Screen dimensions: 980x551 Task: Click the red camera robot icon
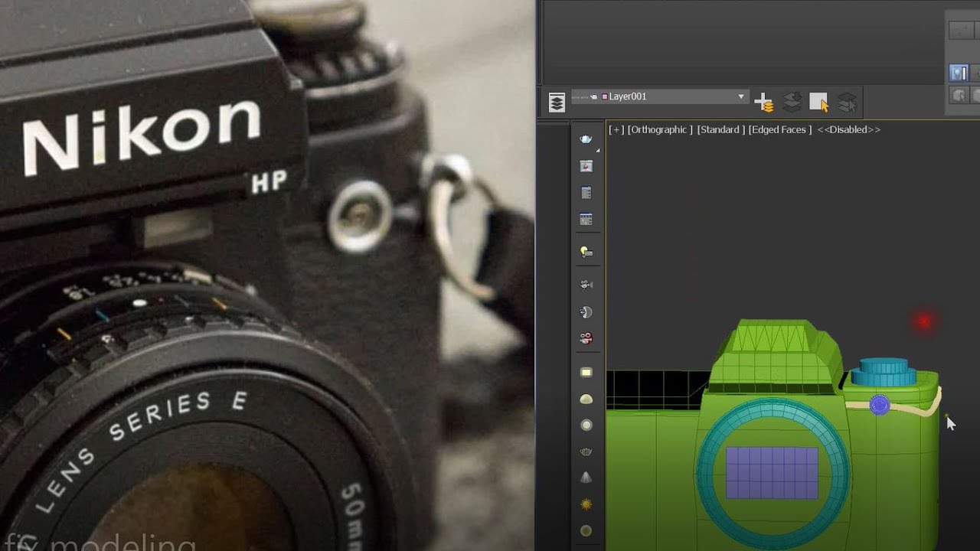click(x=586, y=338)
